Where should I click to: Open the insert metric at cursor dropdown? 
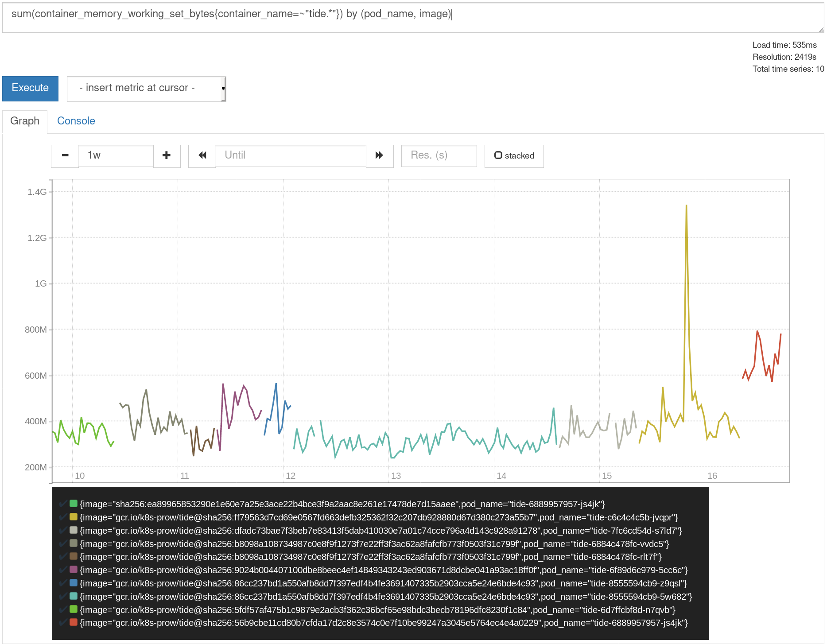click(147, 89)
